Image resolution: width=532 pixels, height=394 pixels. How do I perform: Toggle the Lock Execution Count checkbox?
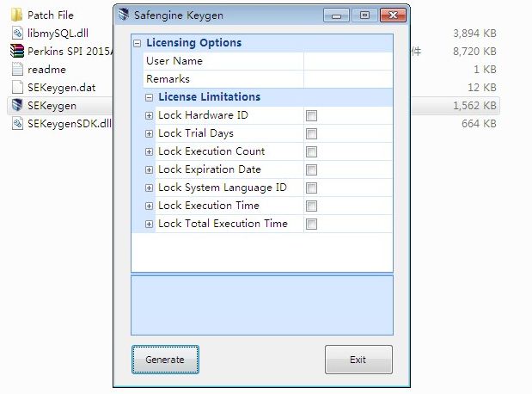pos(311,152)
